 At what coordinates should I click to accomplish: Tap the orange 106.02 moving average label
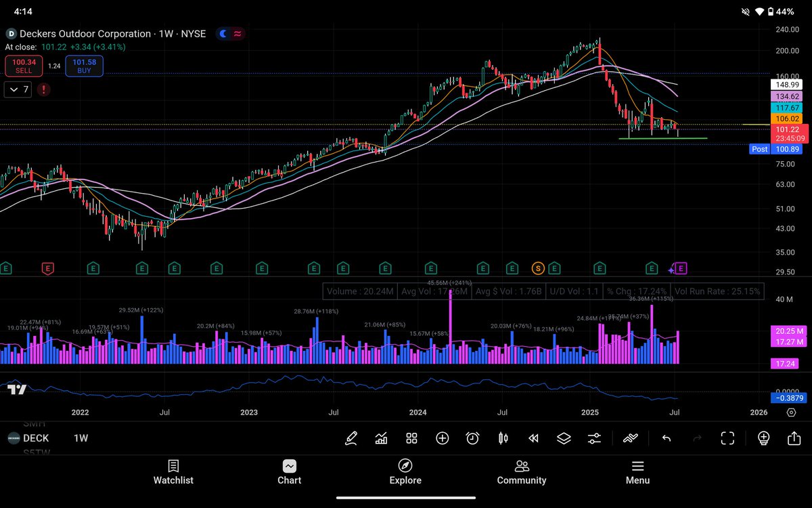pos(788,119)
